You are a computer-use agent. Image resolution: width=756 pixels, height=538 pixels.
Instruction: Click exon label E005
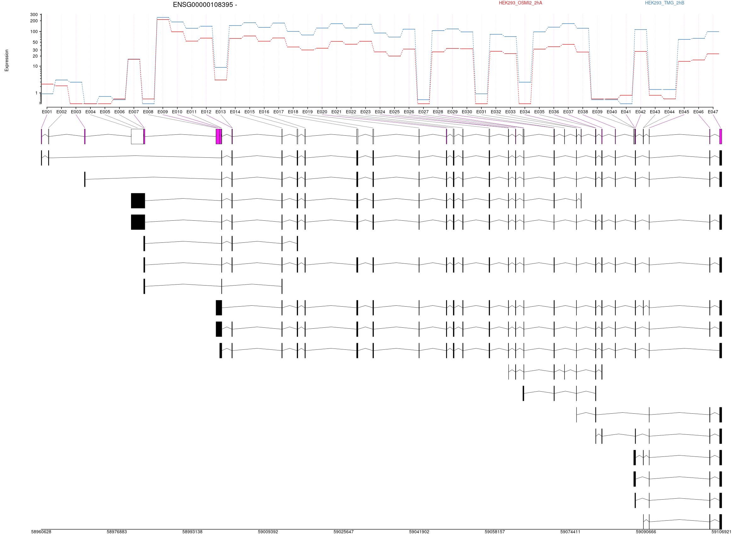(105, 112)
